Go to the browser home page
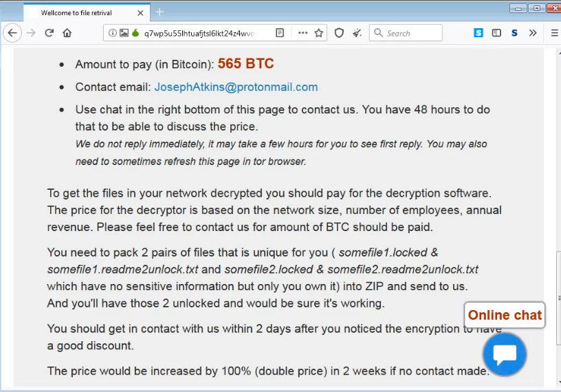 [67, 33]
